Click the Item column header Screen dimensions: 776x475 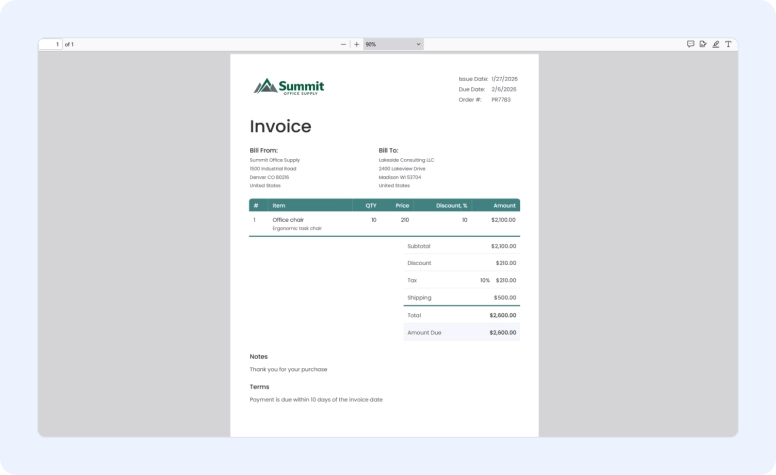pos(279,205)
